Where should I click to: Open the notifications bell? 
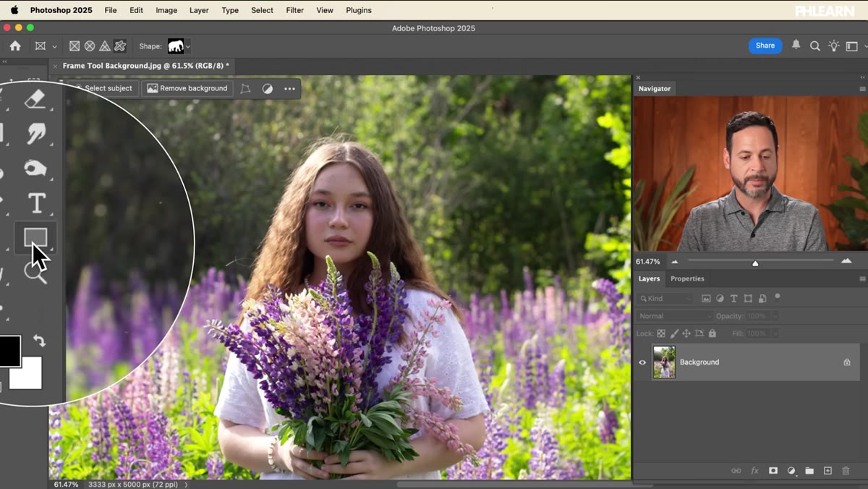coord(796,46)
